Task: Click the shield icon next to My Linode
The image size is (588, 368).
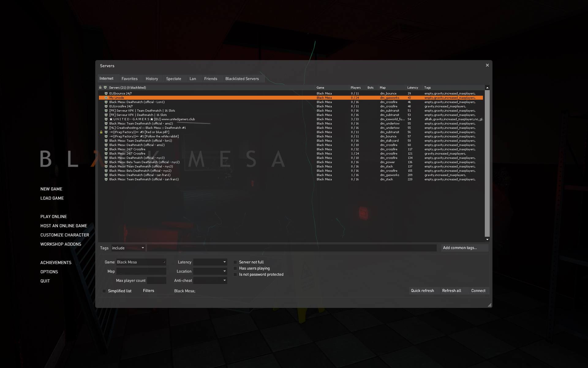Action: [106, 98]
